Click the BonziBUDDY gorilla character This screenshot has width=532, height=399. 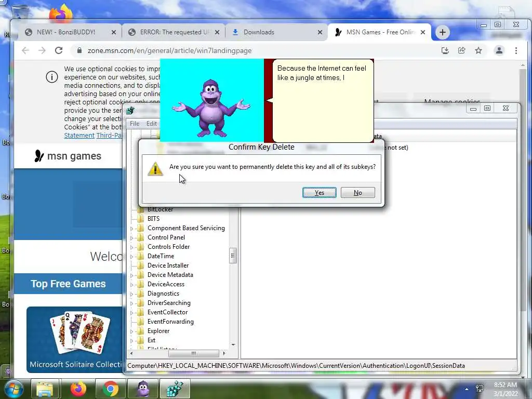pos(211,108)
